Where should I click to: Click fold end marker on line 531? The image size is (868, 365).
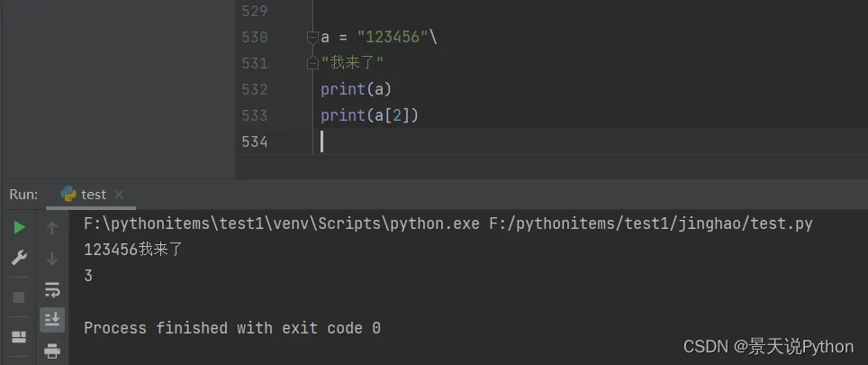(x=312, y=63)
